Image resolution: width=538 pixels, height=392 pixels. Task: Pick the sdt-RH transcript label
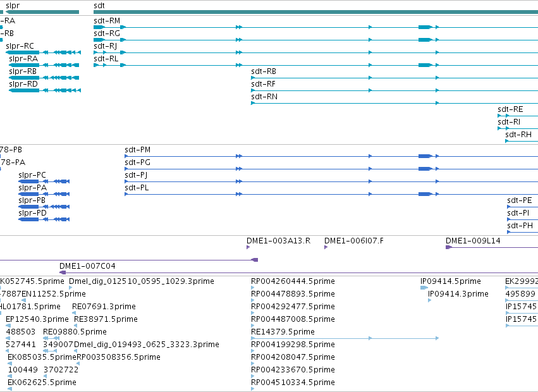[518, 135]
